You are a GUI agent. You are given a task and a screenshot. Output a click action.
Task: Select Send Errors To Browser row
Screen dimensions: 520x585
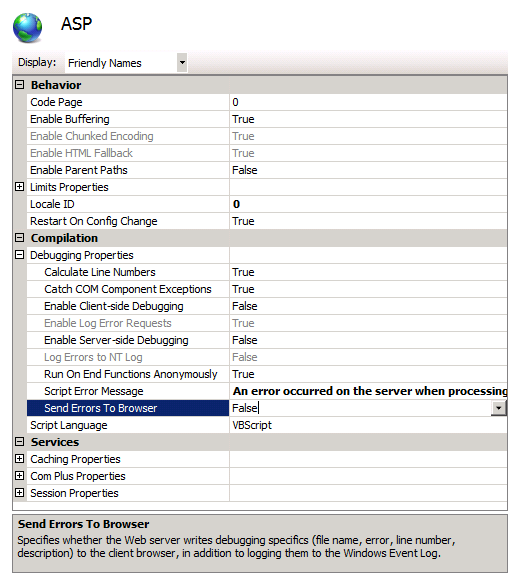point(128,408)
